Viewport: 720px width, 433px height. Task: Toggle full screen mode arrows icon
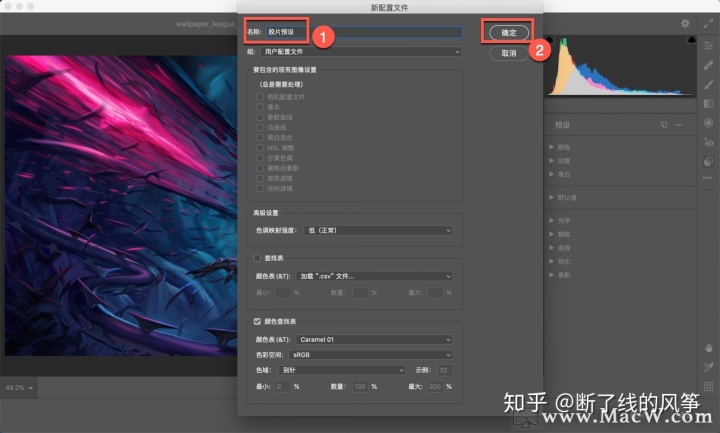point(709,23)
